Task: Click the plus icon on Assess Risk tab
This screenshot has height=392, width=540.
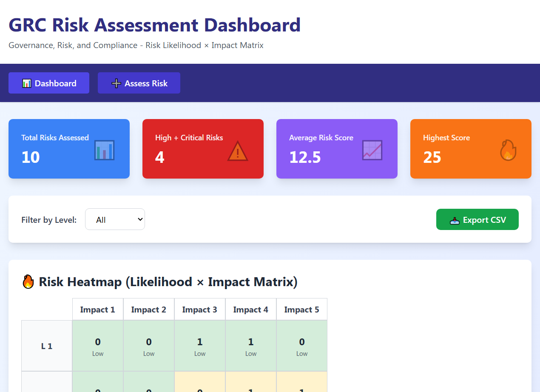Action: (116, 83)
